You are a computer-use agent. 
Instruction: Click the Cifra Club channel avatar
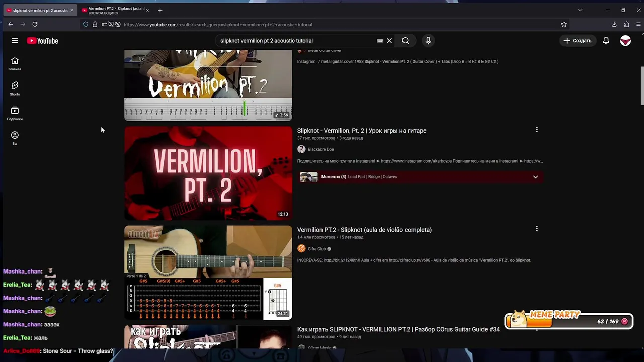(x=301, y=249)
